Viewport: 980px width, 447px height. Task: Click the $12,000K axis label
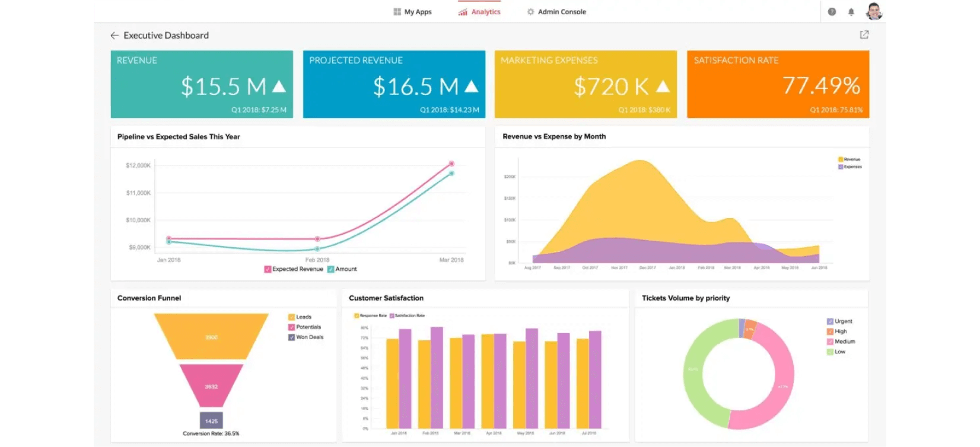click(138, 165)
